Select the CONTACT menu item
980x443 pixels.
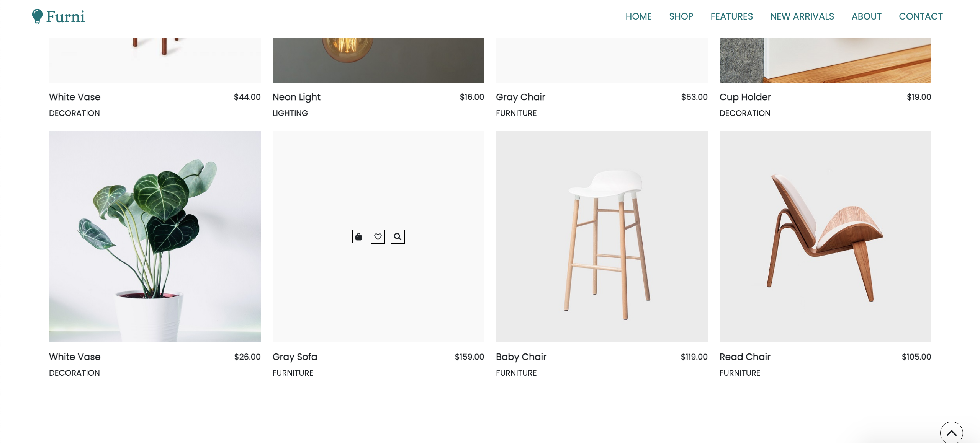(x=921, y=16)
